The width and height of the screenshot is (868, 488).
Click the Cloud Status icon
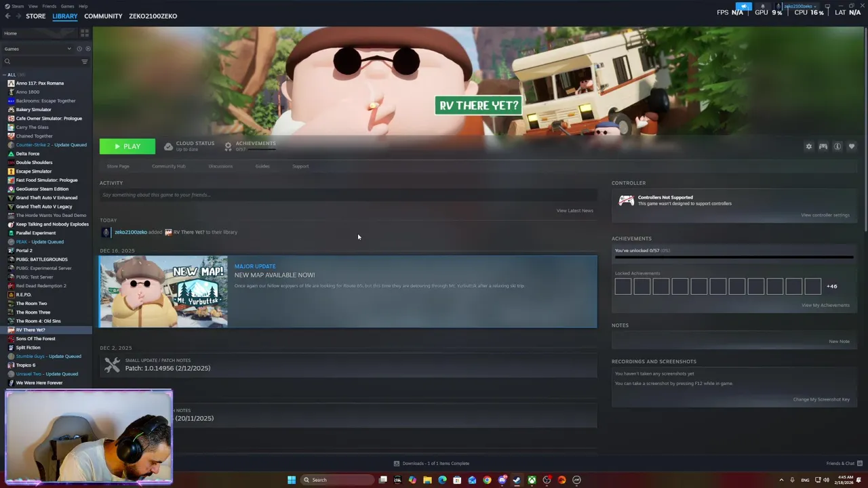coord(168,146)
